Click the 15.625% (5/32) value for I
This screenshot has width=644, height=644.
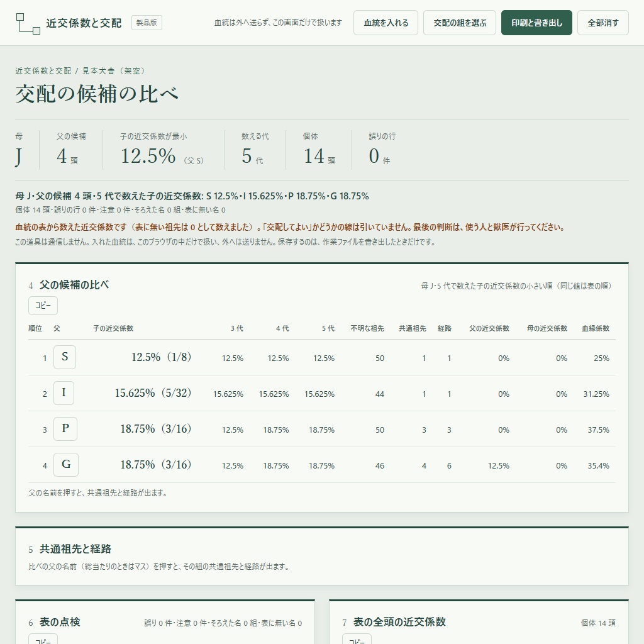(x=153, y=392)
